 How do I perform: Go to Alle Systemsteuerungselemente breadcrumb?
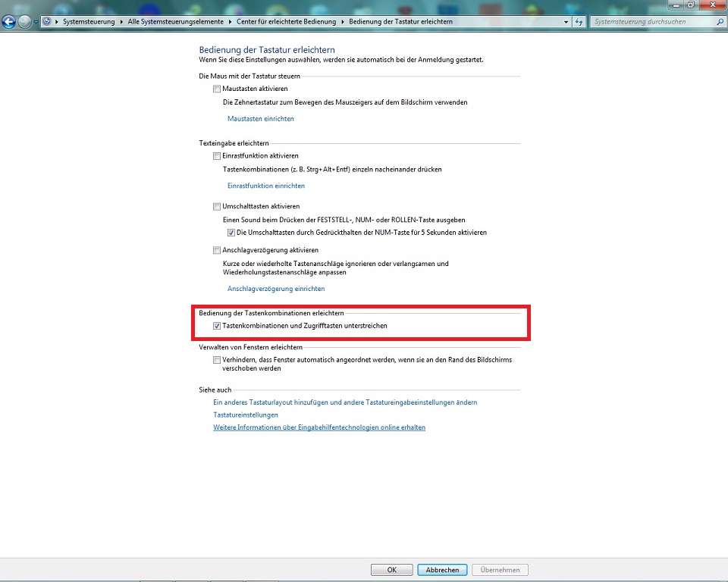tap(177, 22)
